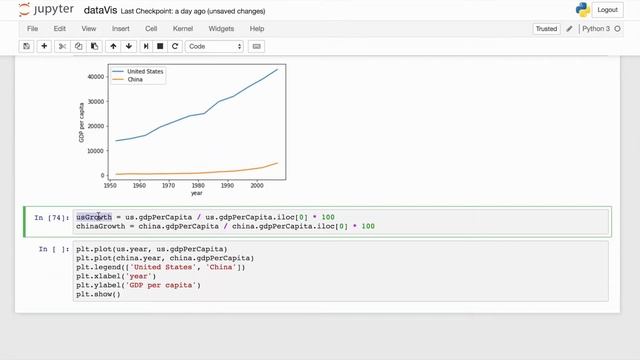Image resolution: width=640 pixels, height=360 pixels.
Task: Open the View menu
Action: (89, 29)
